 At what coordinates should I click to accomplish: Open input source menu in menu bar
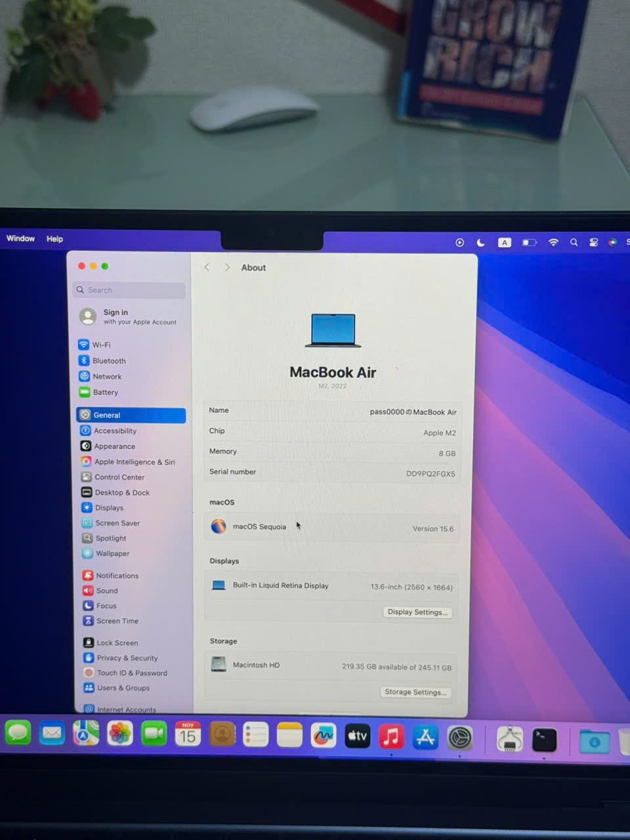504,243
